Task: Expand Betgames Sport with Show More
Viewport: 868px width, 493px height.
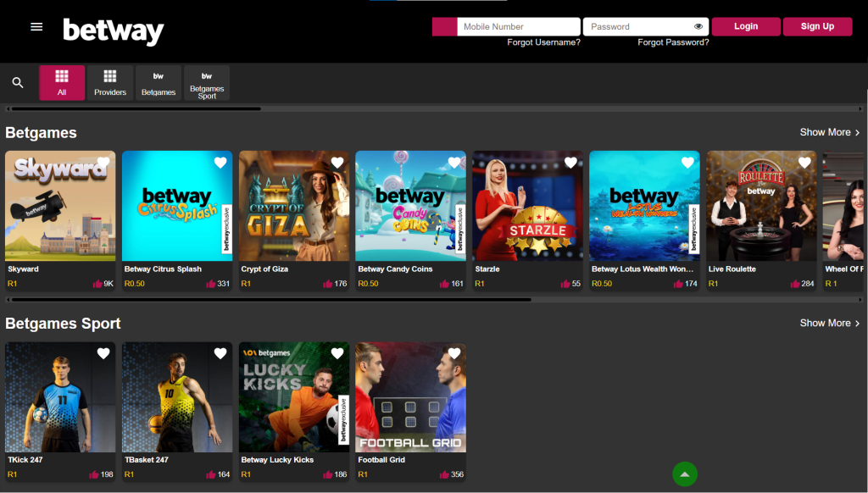Action: 830,323
